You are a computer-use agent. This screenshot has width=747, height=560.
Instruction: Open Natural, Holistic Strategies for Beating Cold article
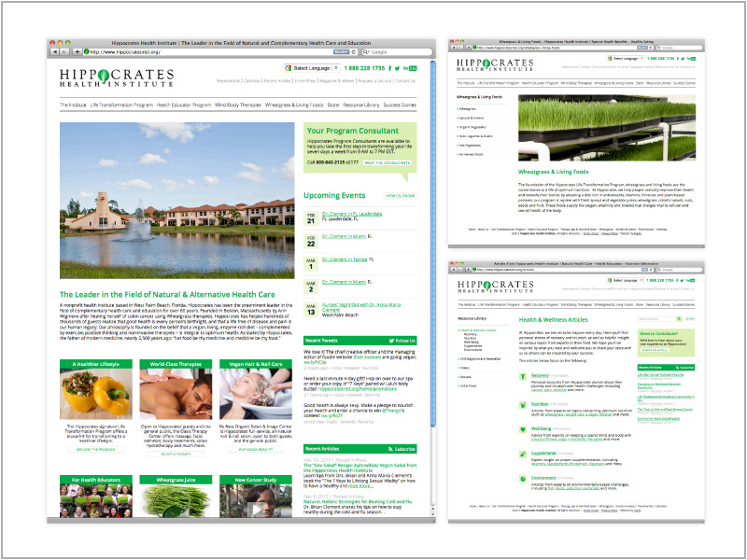358,501
